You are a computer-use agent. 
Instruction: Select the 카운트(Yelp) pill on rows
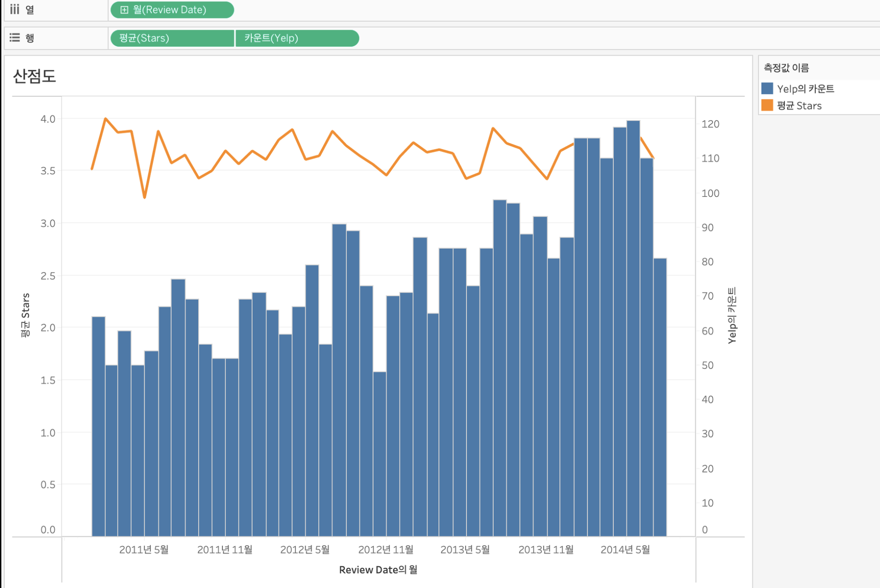click(297, 38)
